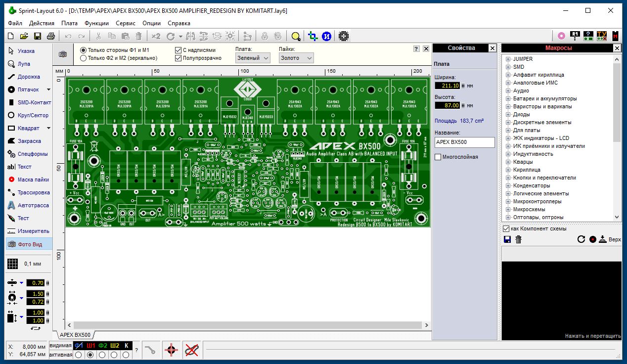Screen dimensions: 627x364
Task: Click the Верх button in Макросы panel
Action: [x=609, y=239]
